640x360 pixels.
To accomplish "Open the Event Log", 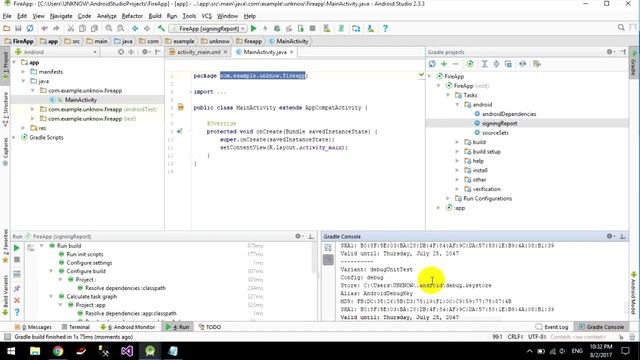I will 552,327.
